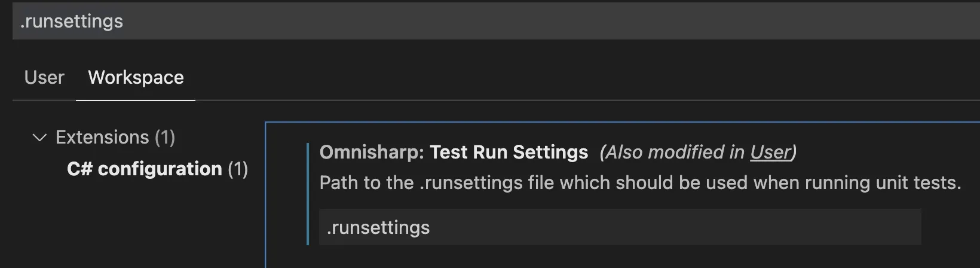Click the runsettings path description text
This screenshot has width=980, height=268.
(x=640, y=182)
